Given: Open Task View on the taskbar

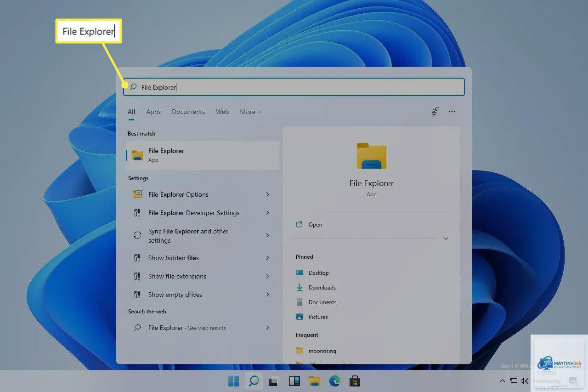Looking at the screenshot, I should (274, 381).
